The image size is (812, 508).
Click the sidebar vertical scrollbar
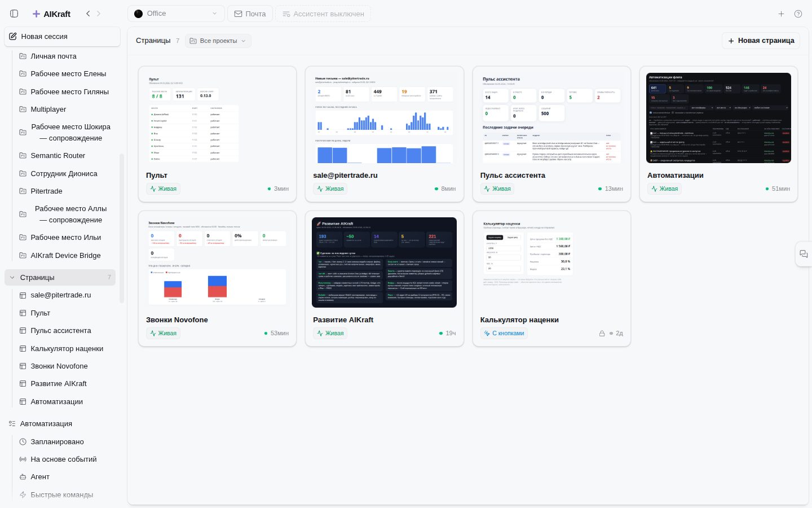pyautogui.click(x=122, y=229)
